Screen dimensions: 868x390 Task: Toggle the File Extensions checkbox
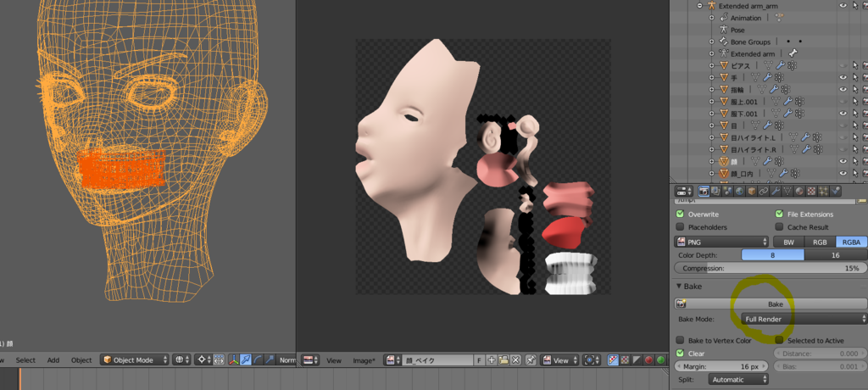point(779,214)
